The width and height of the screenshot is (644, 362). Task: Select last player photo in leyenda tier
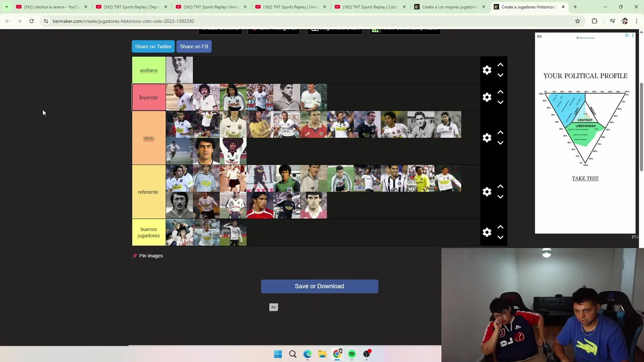(313, 98)
